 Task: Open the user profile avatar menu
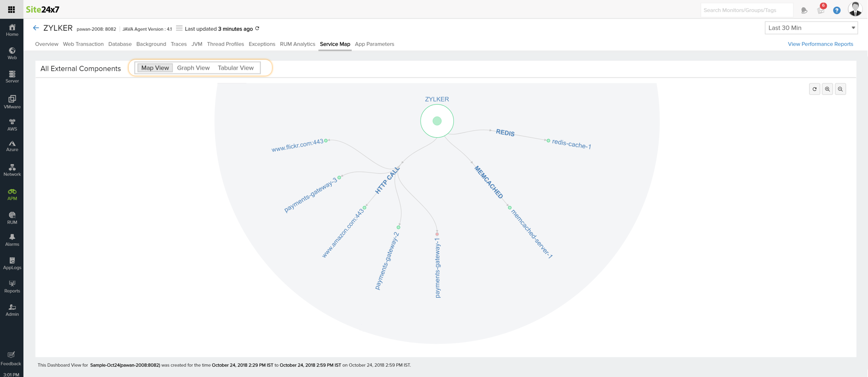[x=855, y=9]
